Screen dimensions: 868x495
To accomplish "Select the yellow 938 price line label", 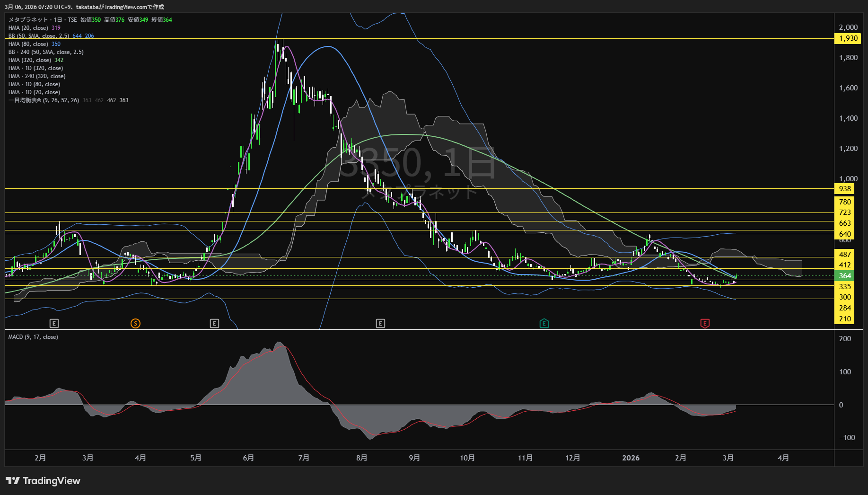I will click(845, 189).
